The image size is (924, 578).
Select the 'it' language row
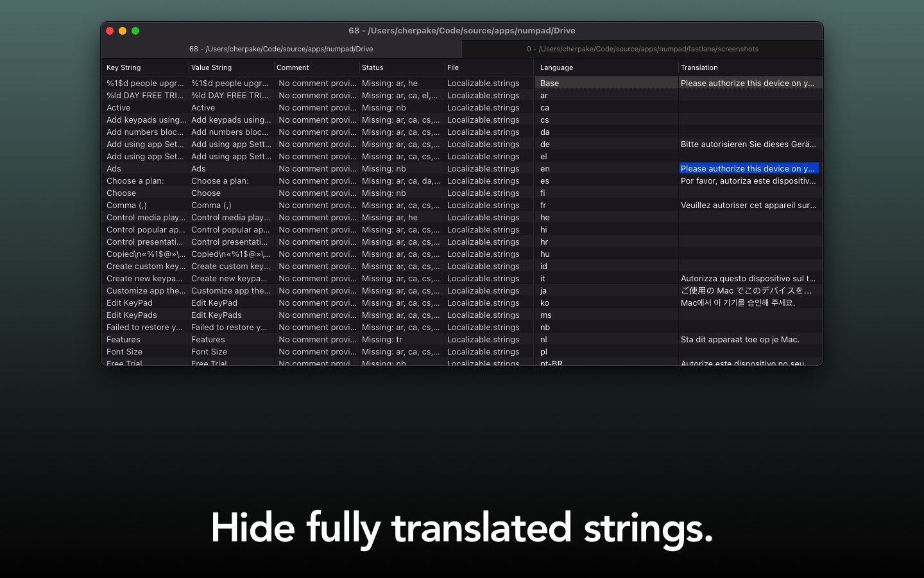(x=679, y=278)
